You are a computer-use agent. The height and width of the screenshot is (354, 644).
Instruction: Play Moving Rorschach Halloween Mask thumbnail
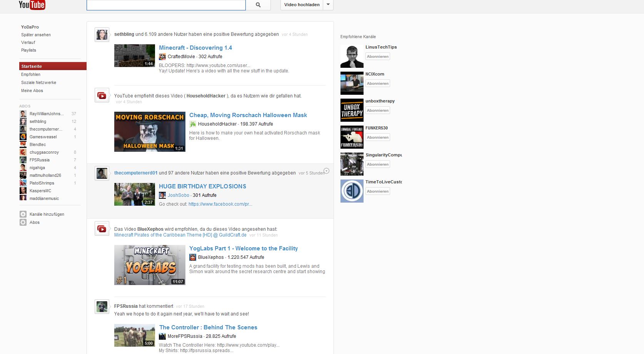pos(150,132)
